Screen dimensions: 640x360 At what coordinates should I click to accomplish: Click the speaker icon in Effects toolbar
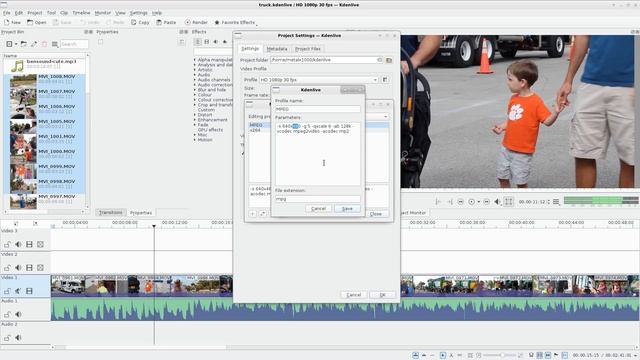[x=216, y=42]
